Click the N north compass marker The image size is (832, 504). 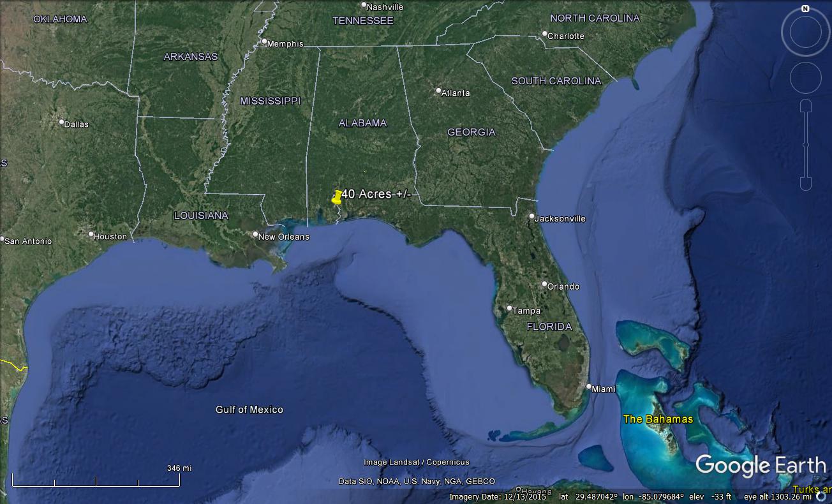[805, 9]
